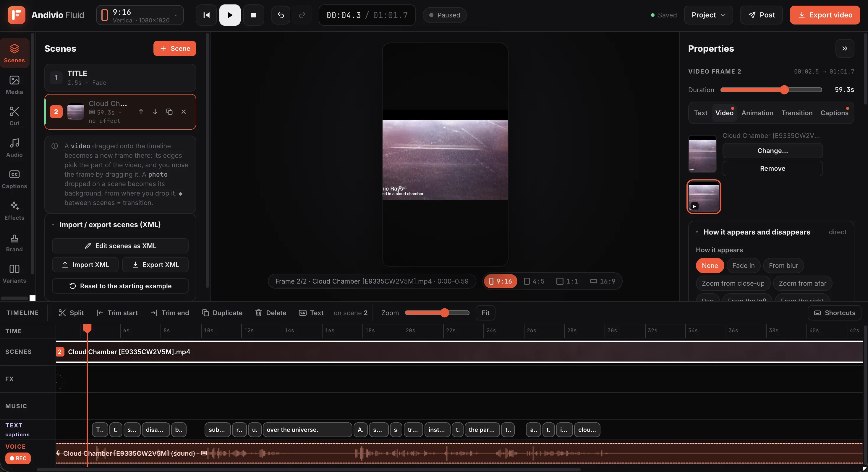868x472 pixels.
Task: Move scene 2 down
Action: [x=155, y=111]
